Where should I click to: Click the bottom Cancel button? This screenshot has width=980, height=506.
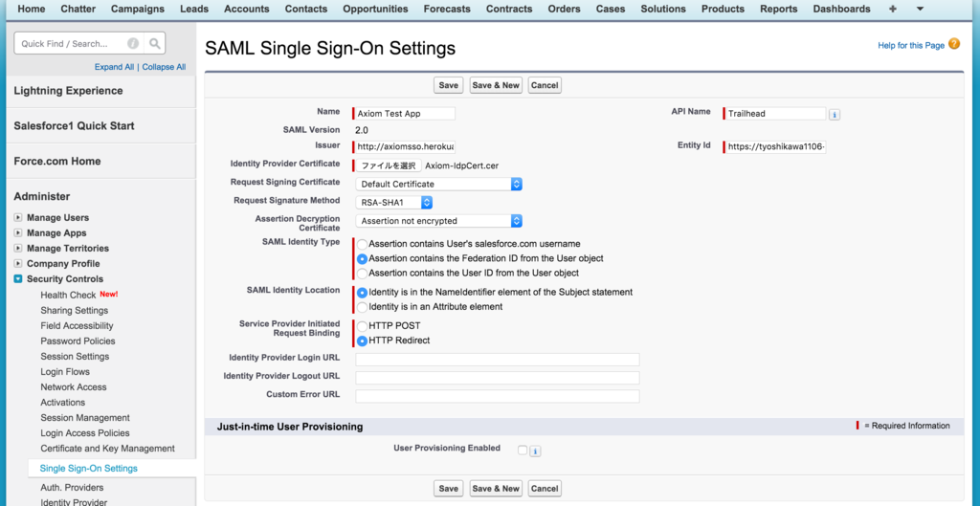545,489
